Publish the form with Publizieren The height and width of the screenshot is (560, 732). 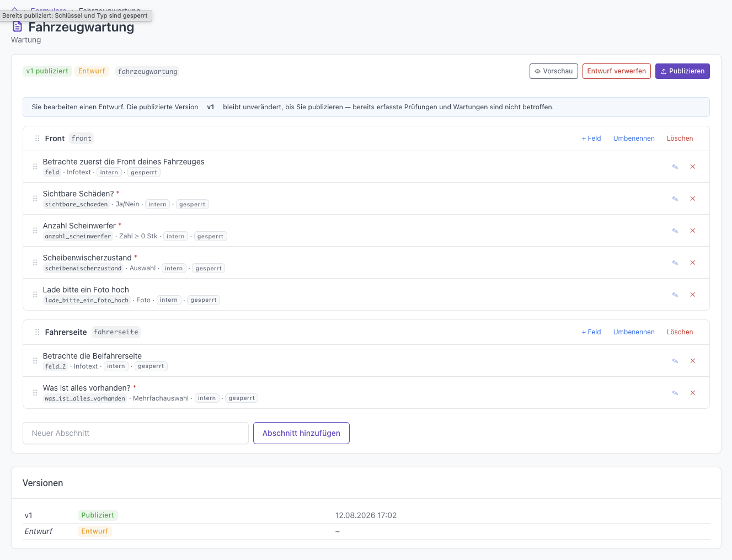682,71
